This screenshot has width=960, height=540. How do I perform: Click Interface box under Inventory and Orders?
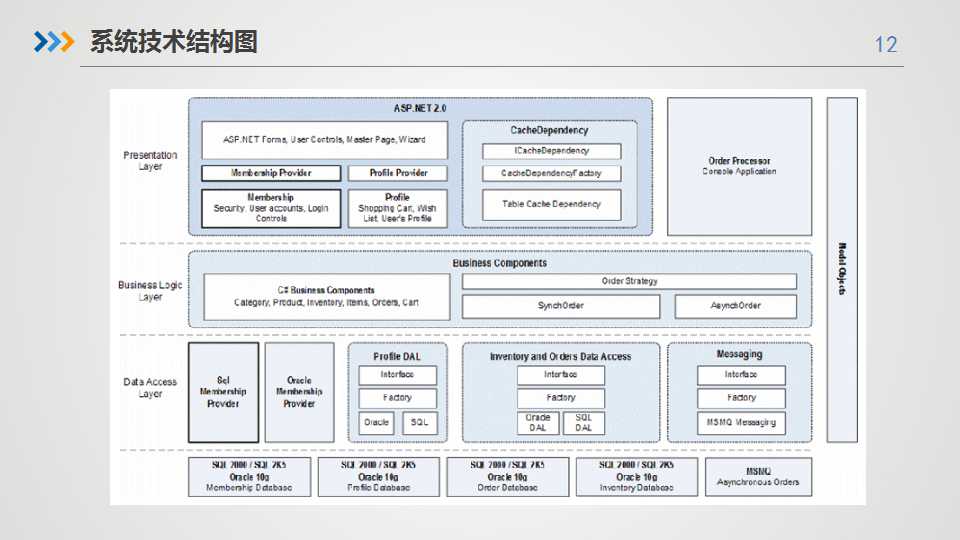[561, 375]
